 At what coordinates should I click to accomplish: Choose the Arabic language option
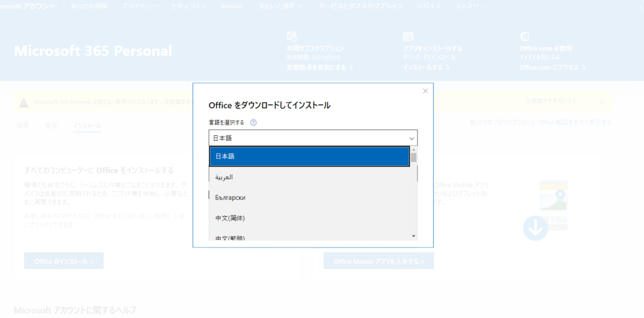[x=309, y=177]
